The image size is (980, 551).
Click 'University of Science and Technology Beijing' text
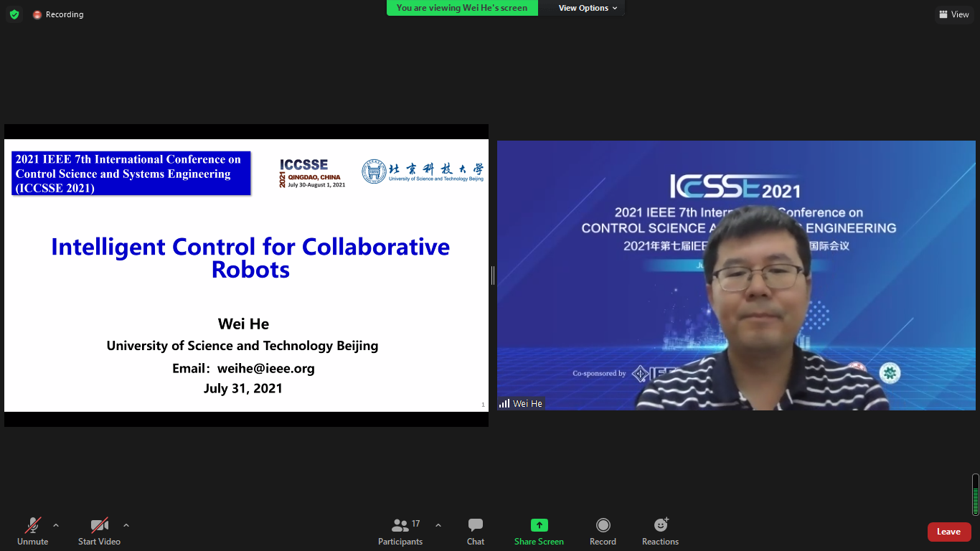(242, 345)
